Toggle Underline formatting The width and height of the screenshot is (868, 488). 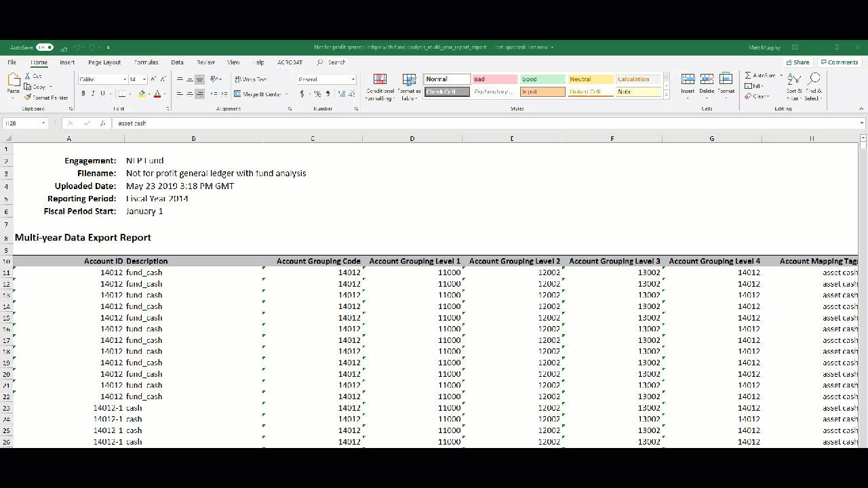click(102, 94)
